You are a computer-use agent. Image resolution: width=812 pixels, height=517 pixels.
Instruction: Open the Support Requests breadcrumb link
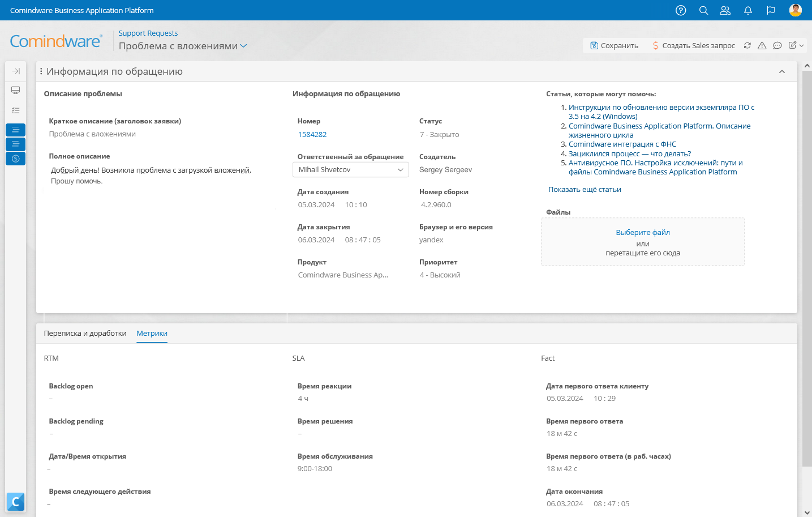point(148,33)
